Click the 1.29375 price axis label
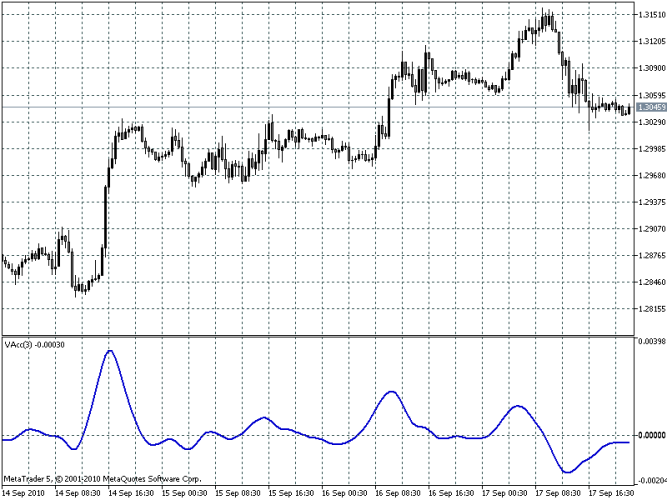Viewport: 667px width, 500px height. (x=652, y=202)
